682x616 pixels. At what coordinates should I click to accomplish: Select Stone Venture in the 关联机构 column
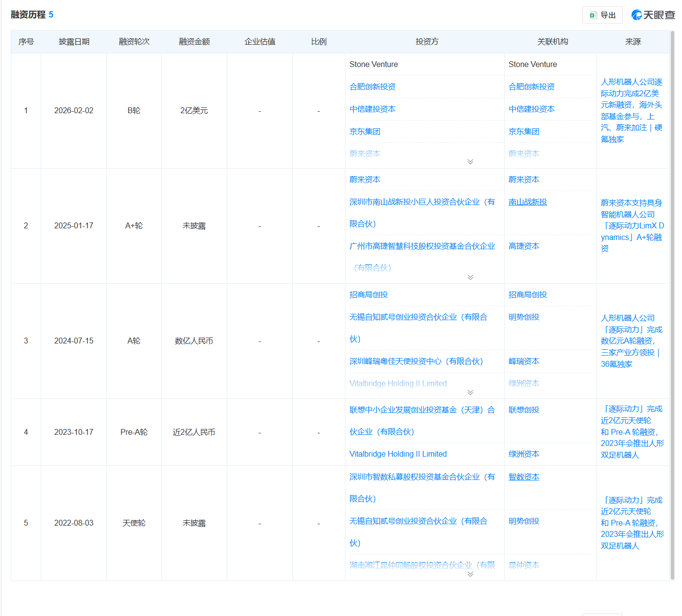point(533,64)
